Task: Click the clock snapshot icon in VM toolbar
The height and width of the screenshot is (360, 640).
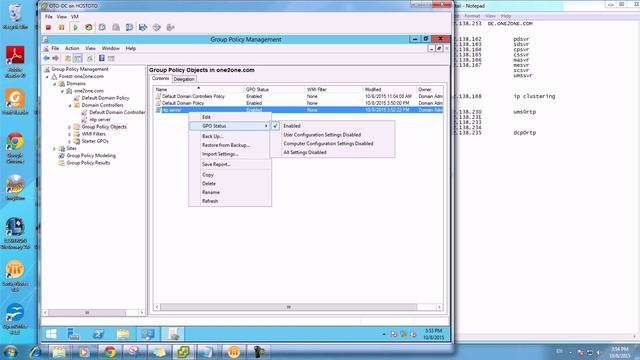Action: pos(102,27)
